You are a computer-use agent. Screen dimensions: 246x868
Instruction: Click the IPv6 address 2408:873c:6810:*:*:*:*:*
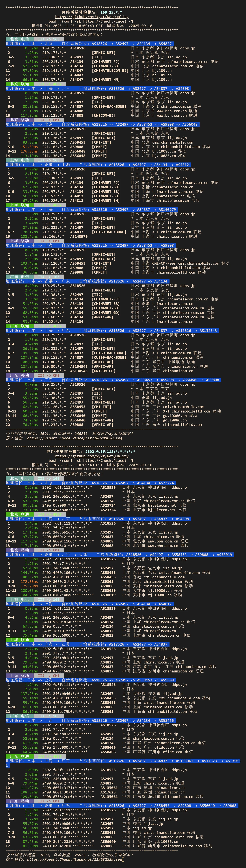click(x=68, y=671)
